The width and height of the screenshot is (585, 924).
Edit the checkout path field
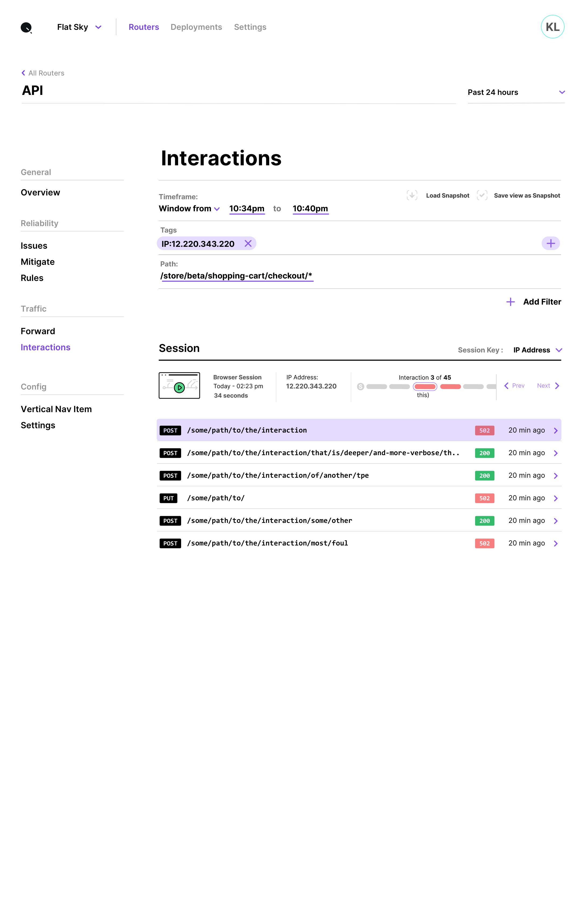(236, 276)
